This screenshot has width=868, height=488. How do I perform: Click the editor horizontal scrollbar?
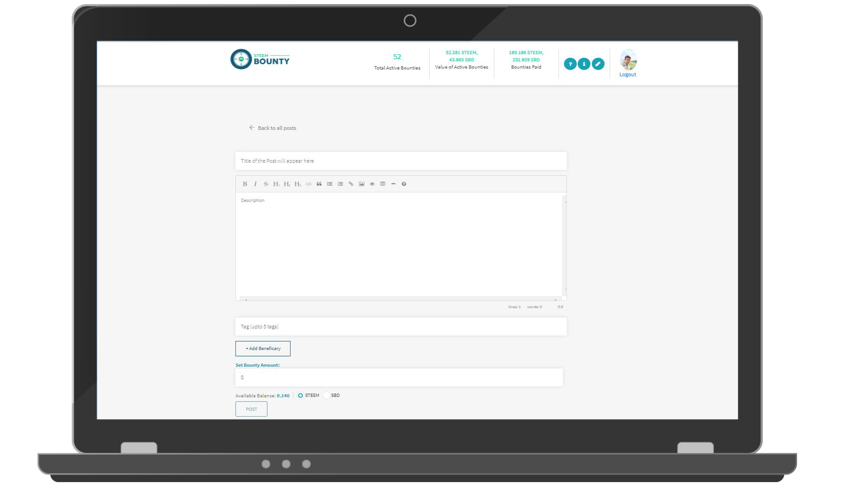pyautogui.click(x=401, y=299)
